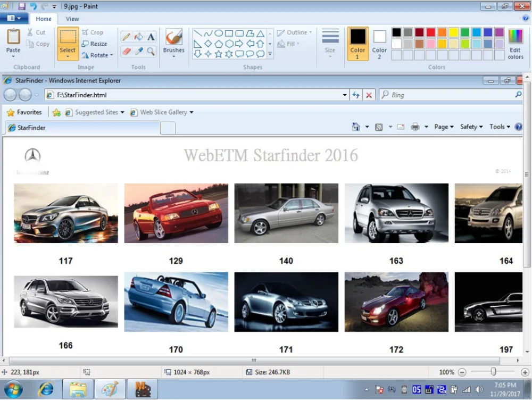The height and width of the screenshot is (401, 532).
Task: Click the Save icon in quick access toolbar
Action: tap(22, 6)
